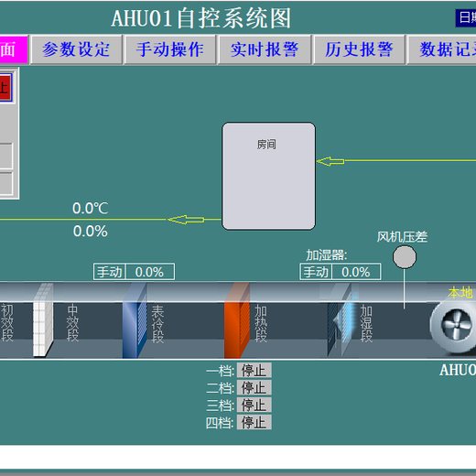Click the return humidity 0.0% reading
Image resolution: width=476 pixels, height=476 pixels.
click(91, 232)
